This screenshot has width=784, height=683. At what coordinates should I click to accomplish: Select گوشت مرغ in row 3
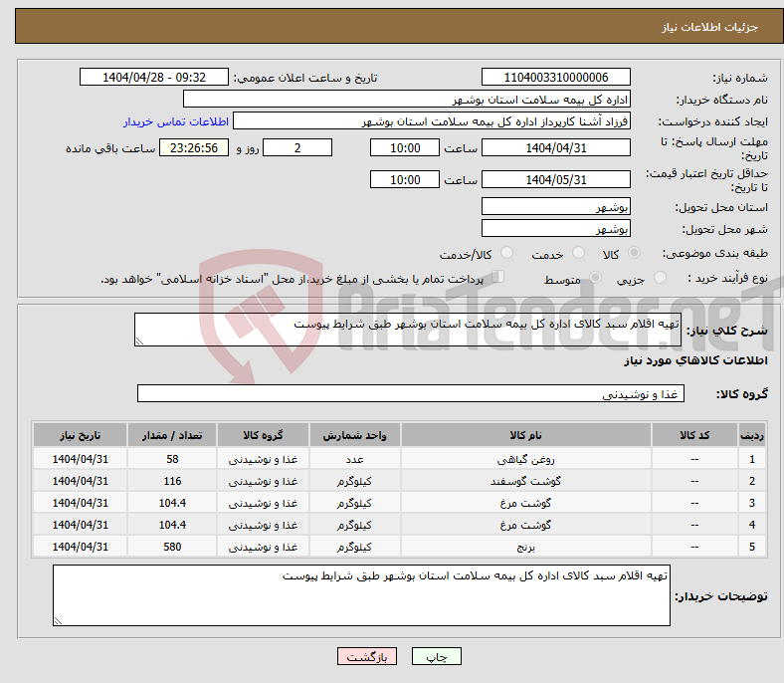click(526, 503)
